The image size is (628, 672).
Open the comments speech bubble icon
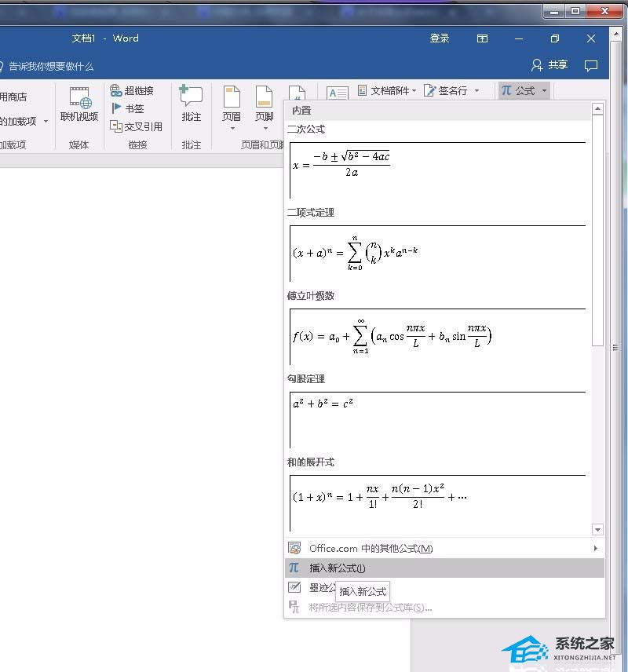tap(590, 65)
